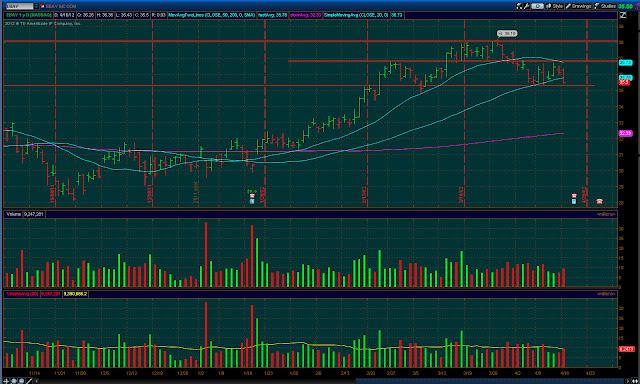The image size is (640, 384).
Task: Click the wrench chart settings icon
Action: tap(527, 6)
